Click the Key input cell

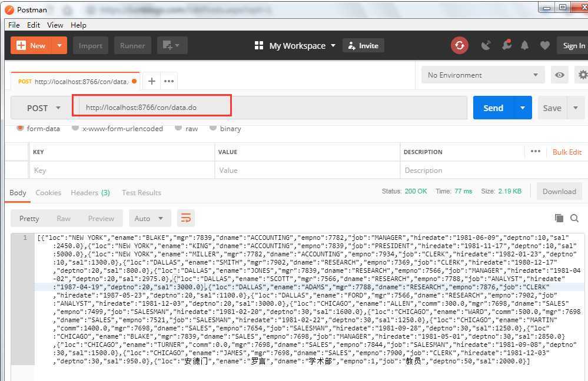coord(122,171)
